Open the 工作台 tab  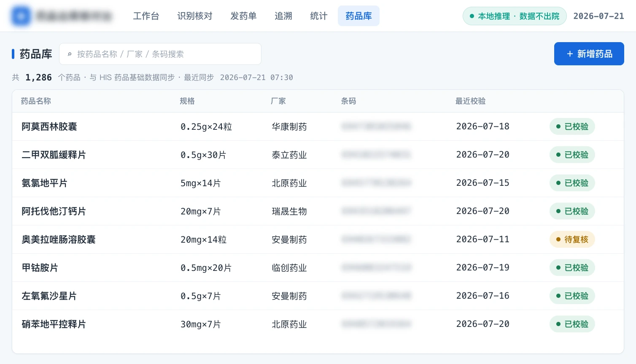point(146,16)
